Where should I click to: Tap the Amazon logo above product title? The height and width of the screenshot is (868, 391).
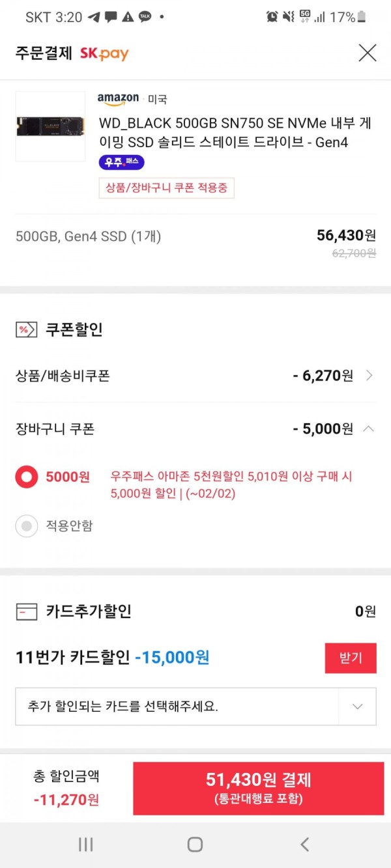(x=118, y=99)
